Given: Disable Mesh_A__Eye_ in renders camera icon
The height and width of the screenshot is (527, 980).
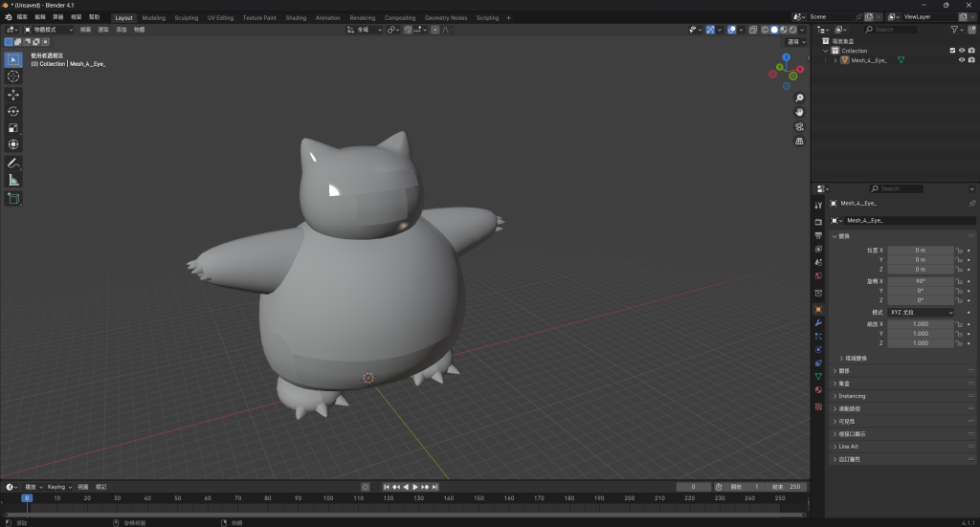Looking at the screenshot, I should pos(971,60).
